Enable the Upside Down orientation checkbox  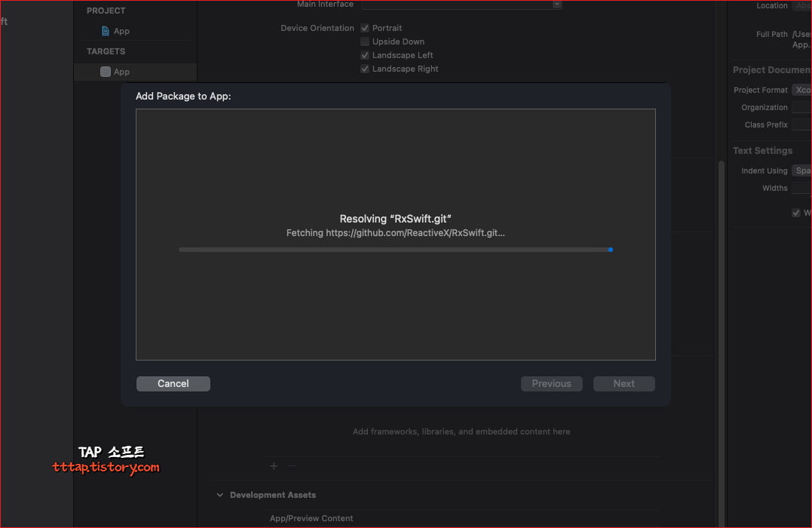click(365, 41)
